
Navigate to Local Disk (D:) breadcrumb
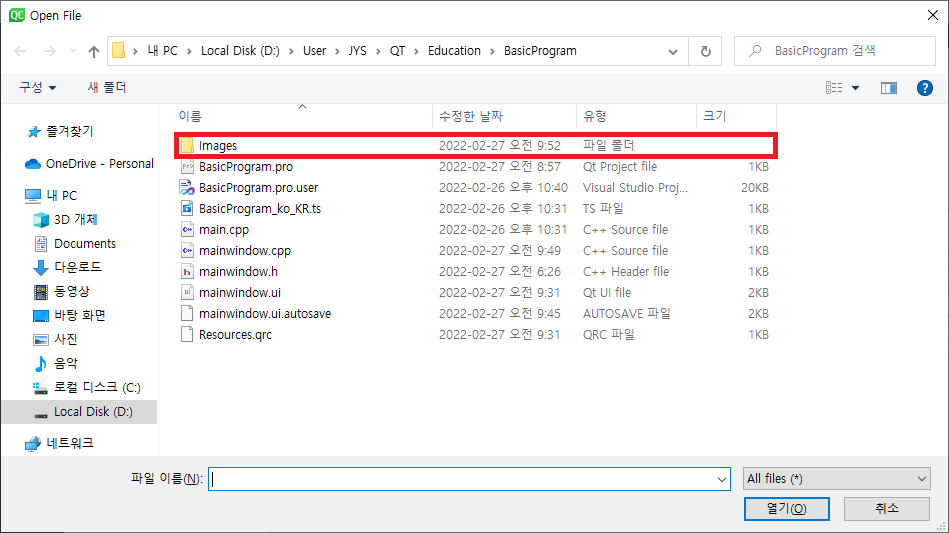pos(240,51)
